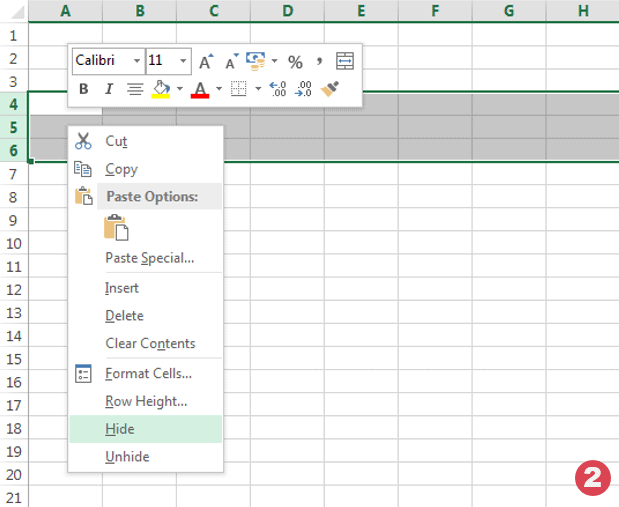Screen dimensions: 619x507
Task: Select column C header
Action: tap(214, 11)
